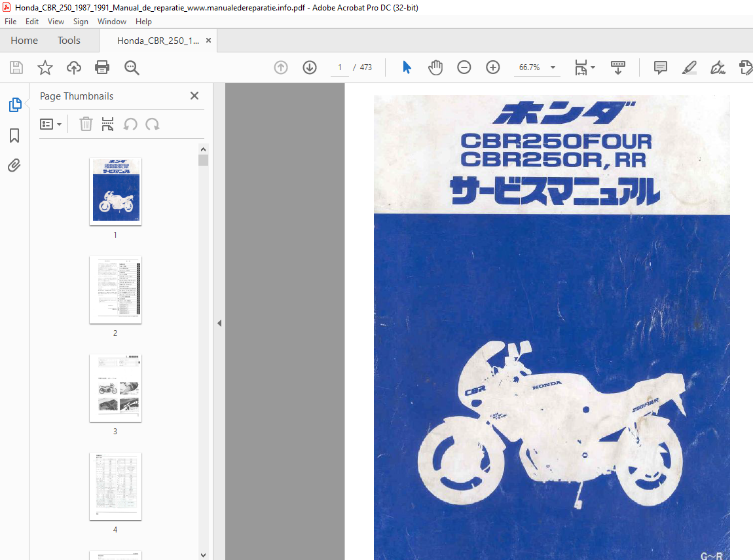Switch to the Tools tab
The height and width of the screenshot is (560, 753).
(69, 41)
